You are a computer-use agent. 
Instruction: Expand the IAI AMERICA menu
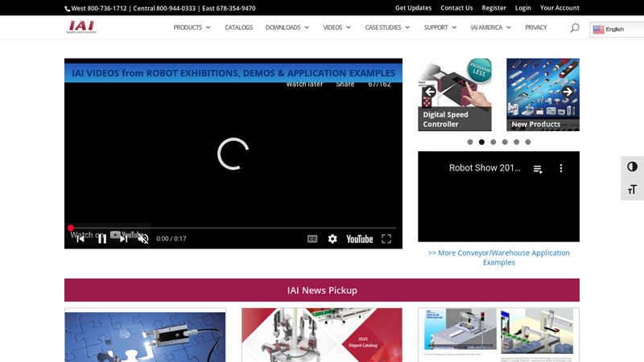pyautogui.click(x=490, y=27)
